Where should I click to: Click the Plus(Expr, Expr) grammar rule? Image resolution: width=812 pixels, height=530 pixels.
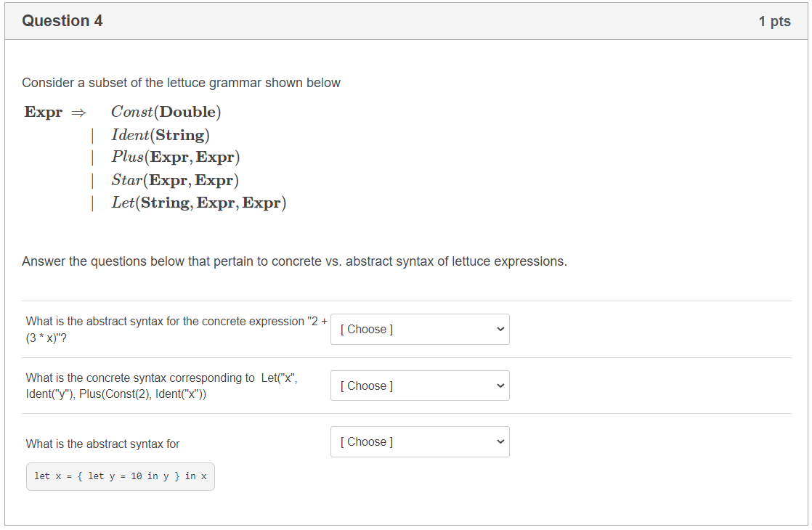(175, 157)
